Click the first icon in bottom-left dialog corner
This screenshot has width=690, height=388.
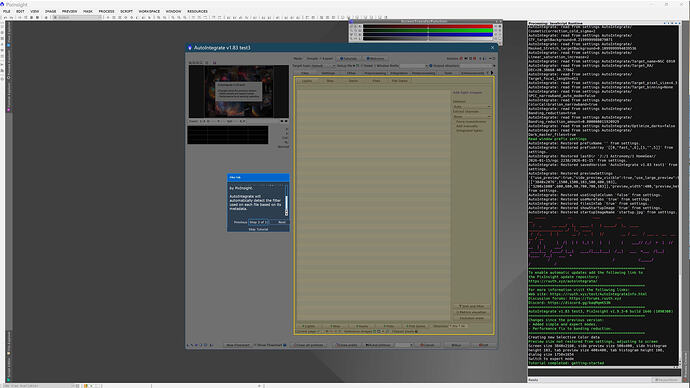(188, 345)
